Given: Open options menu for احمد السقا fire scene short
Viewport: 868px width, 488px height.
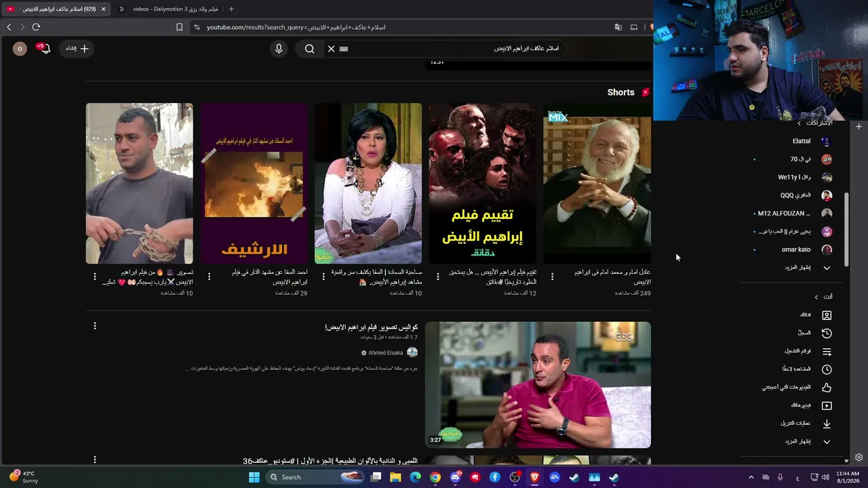Looking at the screenshot, I should tap(209, 277).
